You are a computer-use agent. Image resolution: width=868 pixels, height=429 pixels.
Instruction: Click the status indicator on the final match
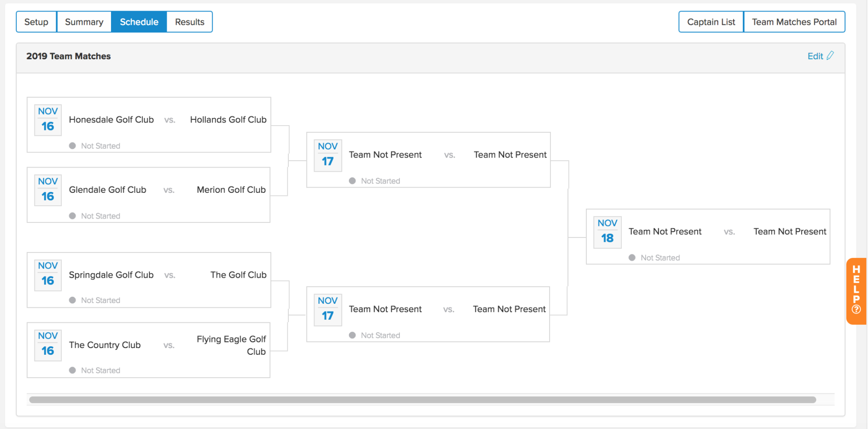(632, 257)
